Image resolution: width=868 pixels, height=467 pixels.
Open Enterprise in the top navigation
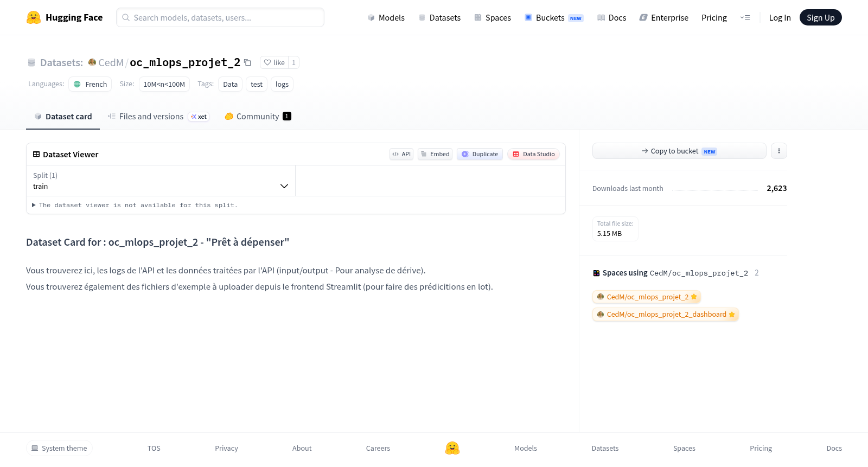point(664,17)
